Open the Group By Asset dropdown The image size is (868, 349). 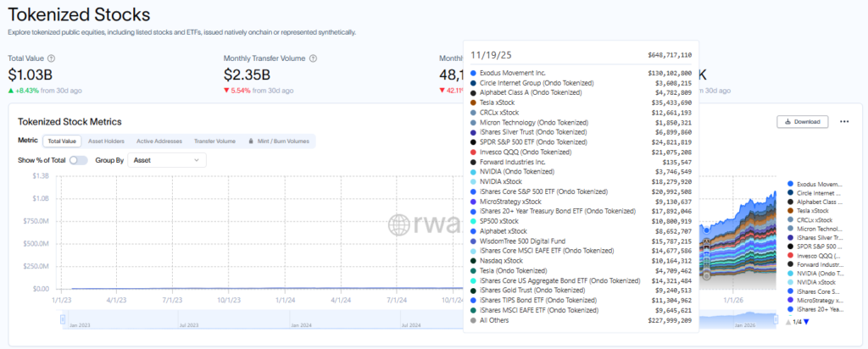(165, 159)
